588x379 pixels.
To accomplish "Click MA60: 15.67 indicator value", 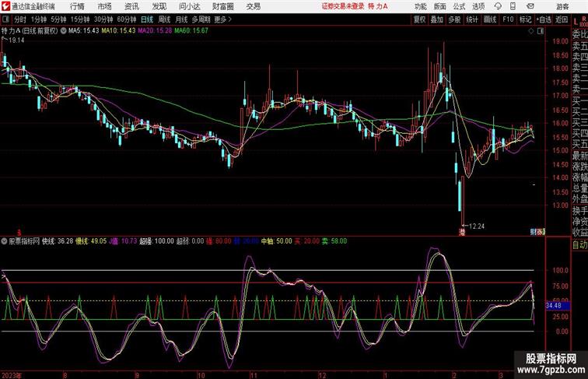I will (191, 31).
